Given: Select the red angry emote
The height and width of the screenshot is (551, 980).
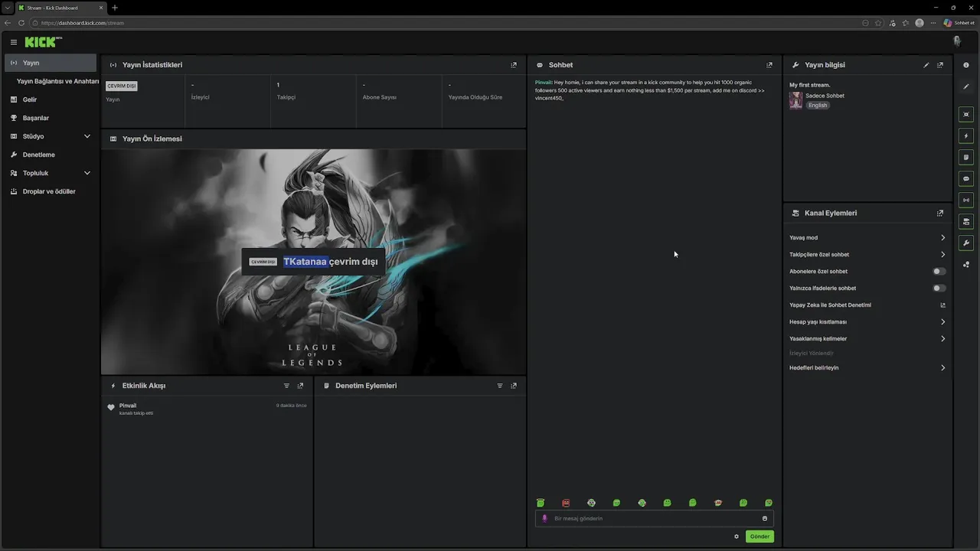Looking at the screenshot, I should point(566,503).
